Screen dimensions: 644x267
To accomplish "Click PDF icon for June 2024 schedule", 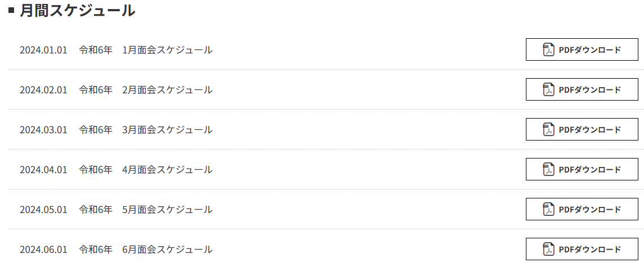I will [x=548, y=249].
